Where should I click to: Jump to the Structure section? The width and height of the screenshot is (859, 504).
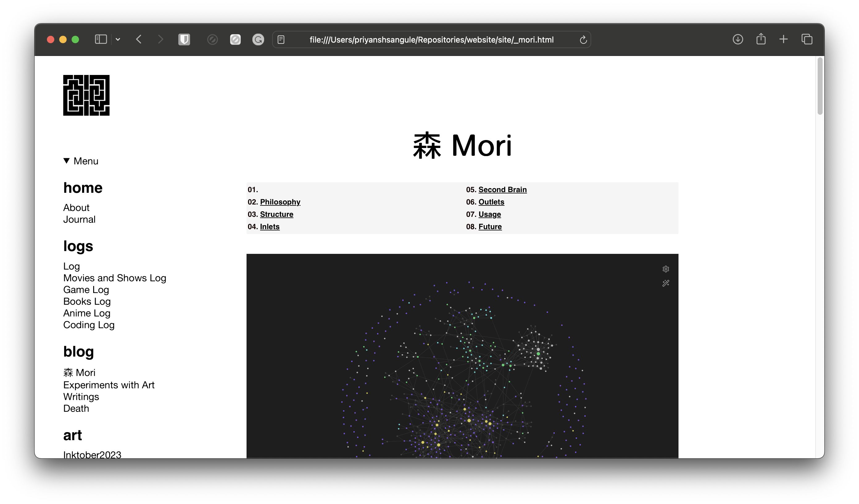click(276, 214)
